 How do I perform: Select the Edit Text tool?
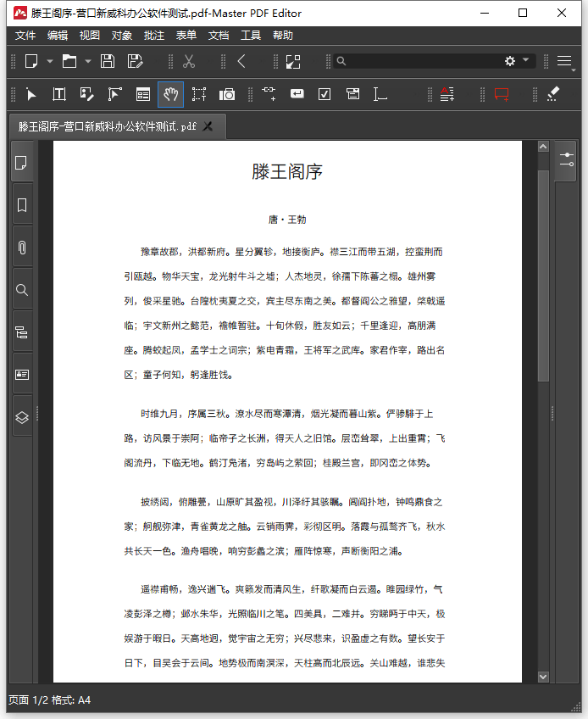point(59,94)
